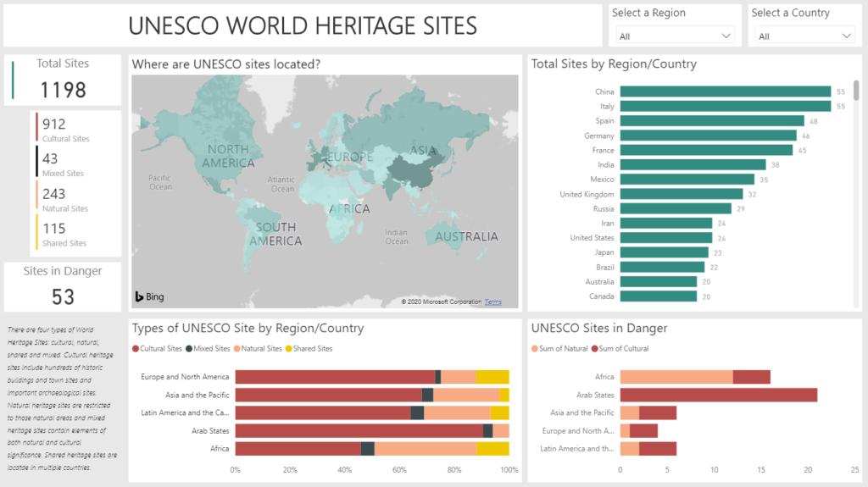Select the Russia bar showing 29
This screenshot has width=868, height=487.
point(676,208)
